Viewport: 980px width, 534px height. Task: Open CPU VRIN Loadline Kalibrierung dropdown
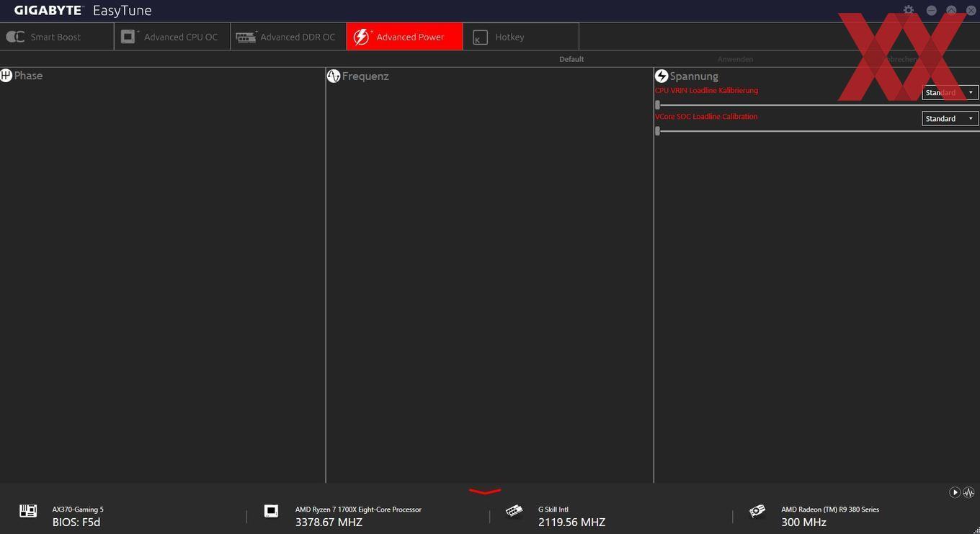pyautogui.click(x=950, y=92)
